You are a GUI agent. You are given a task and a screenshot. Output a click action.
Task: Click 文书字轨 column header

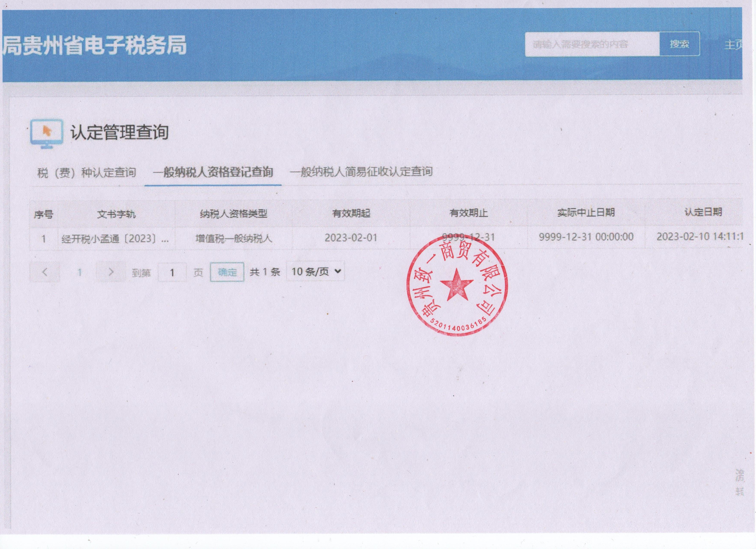coord(116,214)
